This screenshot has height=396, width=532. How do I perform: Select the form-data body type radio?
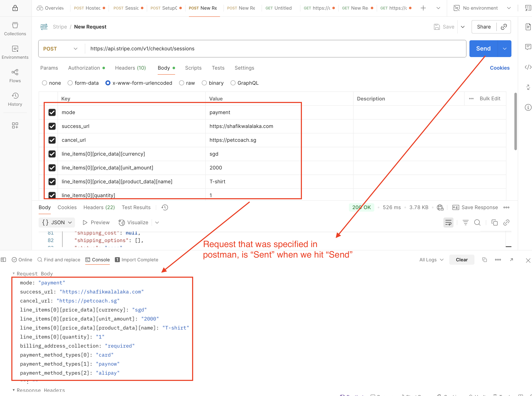(x=70, y=83)
